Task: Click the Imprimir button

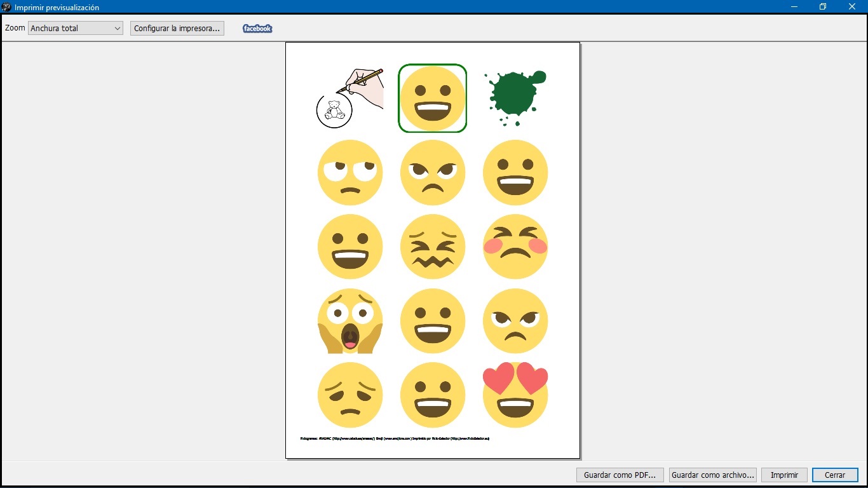Action: [x=783, y=475]
